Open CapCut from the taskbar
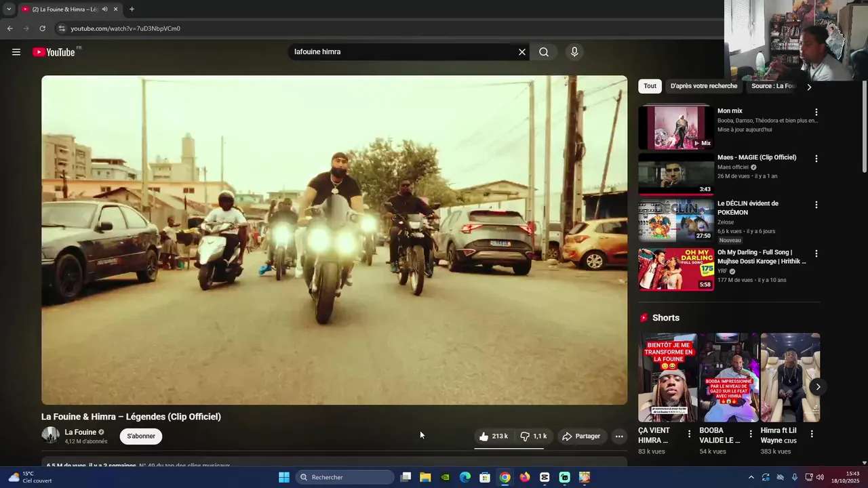This screenshot has width=868, height=488. pos(545,477)
